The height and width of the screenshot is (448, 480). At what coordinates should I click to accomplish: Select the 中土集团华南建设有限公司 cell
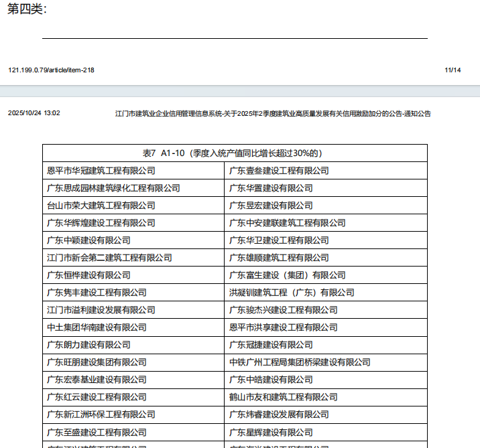coord(97,327)
